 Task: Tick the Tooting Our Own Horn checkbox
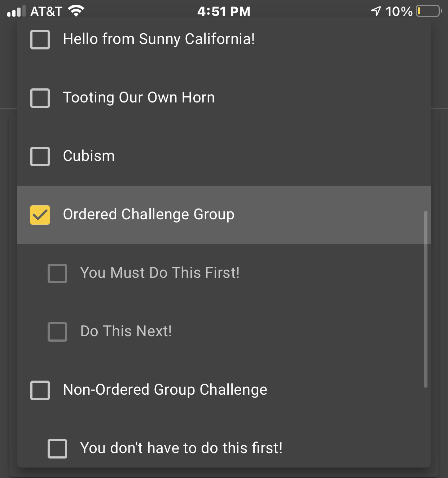[x=40, y=98]
